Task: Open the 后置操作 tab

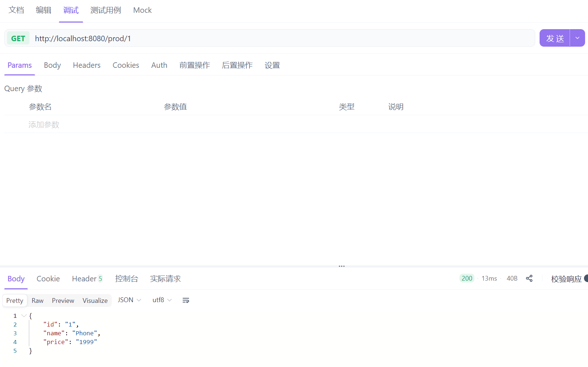Action: coord(237,65)
